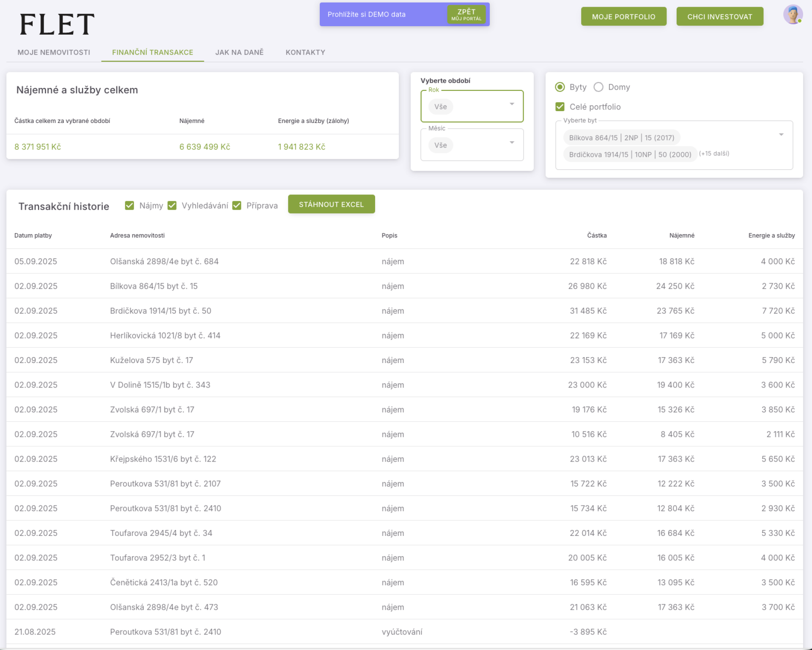Click the Olšanská 2898/4e byt č. 684 row
This screenshot has width=812, height=650.
click(x=164, y=262)
